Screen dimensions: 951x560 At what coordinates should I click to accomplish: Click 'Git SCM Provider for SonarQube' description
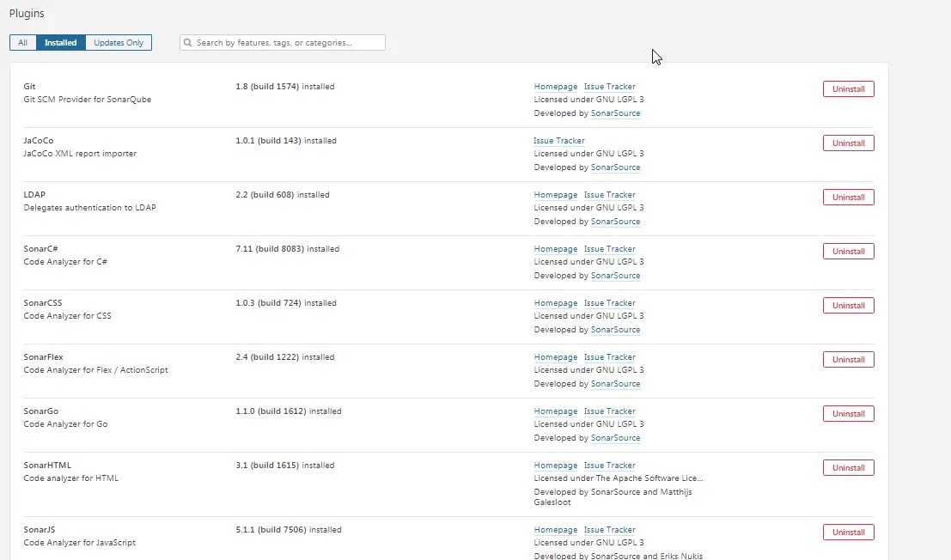click(x=88, y=100)
